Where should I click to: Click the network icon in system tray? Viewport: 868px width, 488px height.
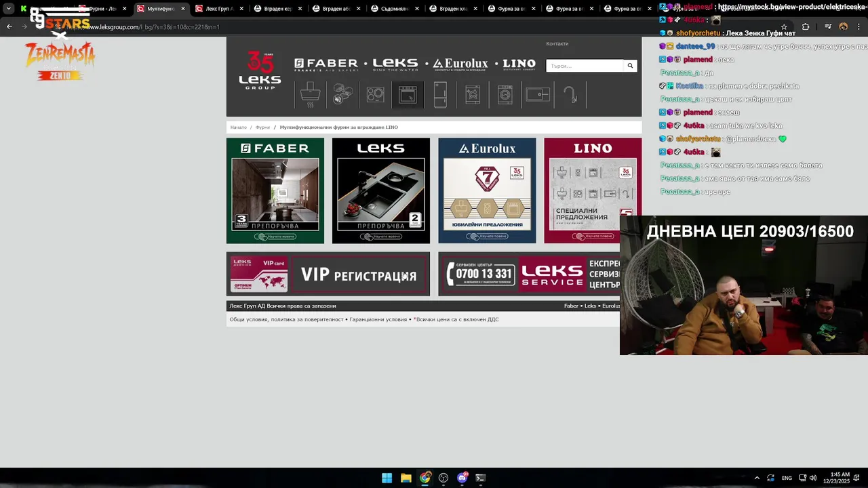point(802,478)
